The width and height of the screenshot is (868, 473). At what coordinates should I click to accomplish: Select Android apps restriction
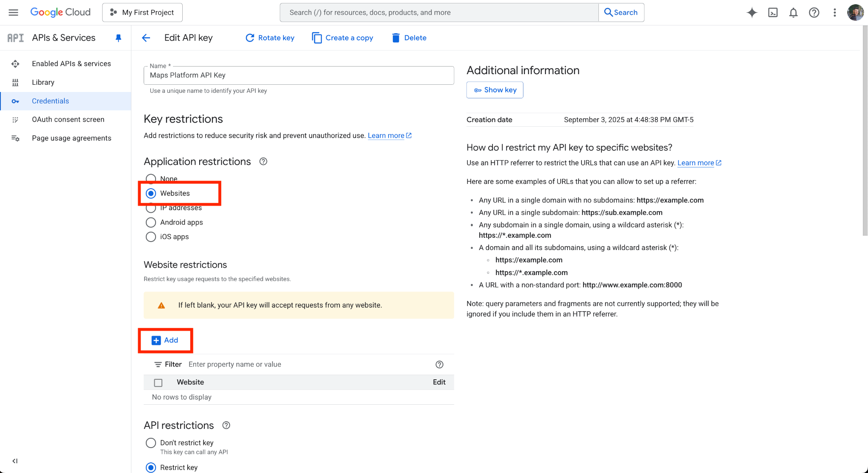pyautogui.click(x=151, y=222)
